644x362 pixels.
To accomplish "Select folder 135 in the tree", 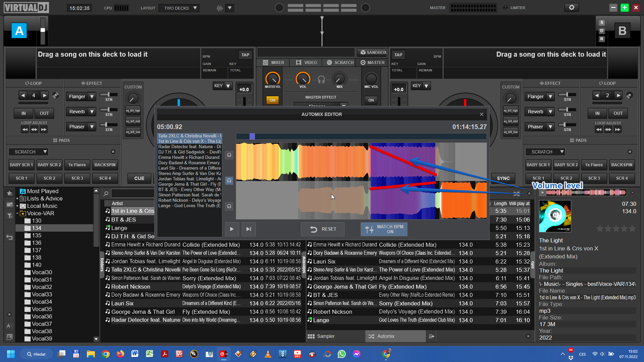I will [37, 235].
